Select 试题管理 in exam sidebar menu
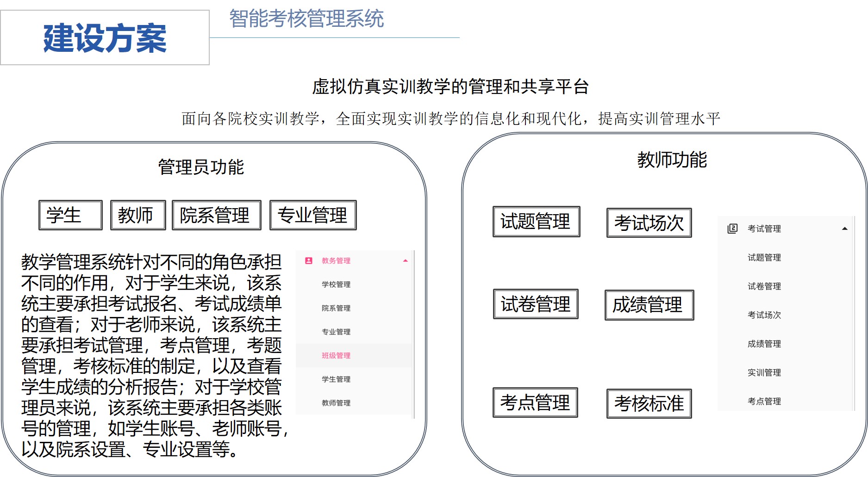The width and height of the screenshot is (868, 477). [764, 257]
